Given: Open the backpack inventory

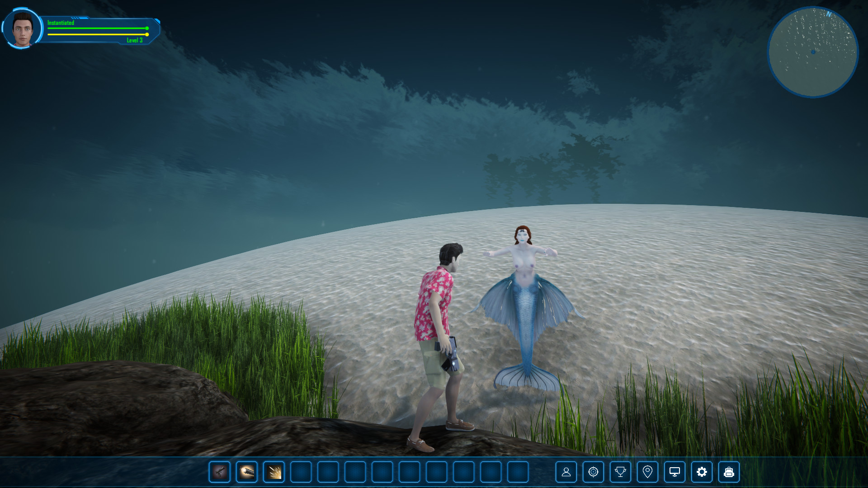Looking at the screenshot, I should pos(729,472).
